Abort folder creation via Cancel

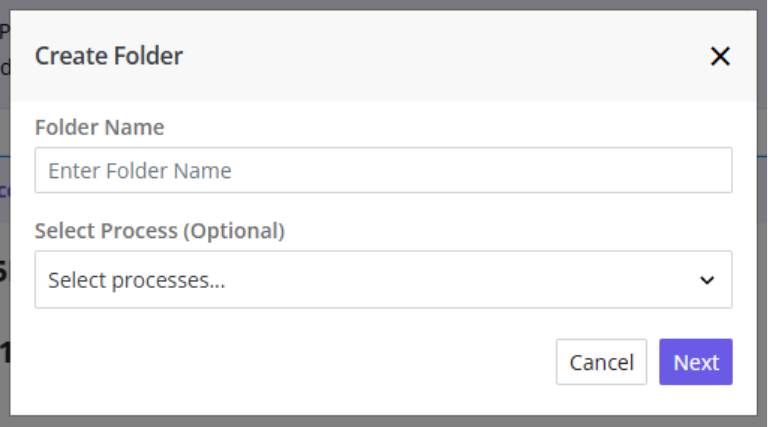click(x=601, y=362)
